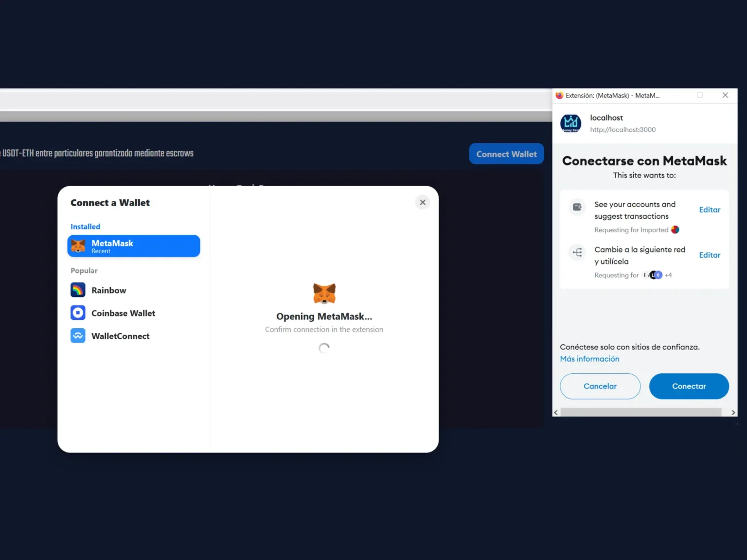The width and height of the screenshot is (747, 560).
Task: Click the MetaMask fox icon in wallet list
Action: coord(78,246)
